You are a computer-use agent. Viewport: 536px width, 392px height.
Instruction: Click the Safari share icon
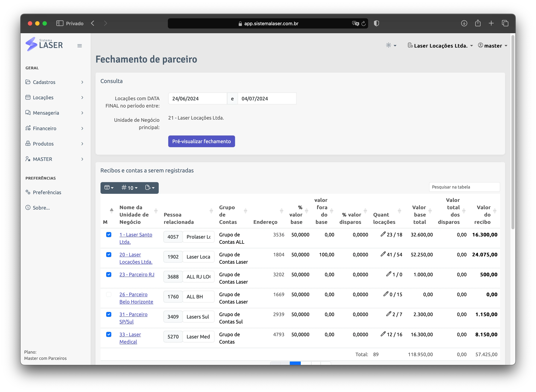[478, 23]
